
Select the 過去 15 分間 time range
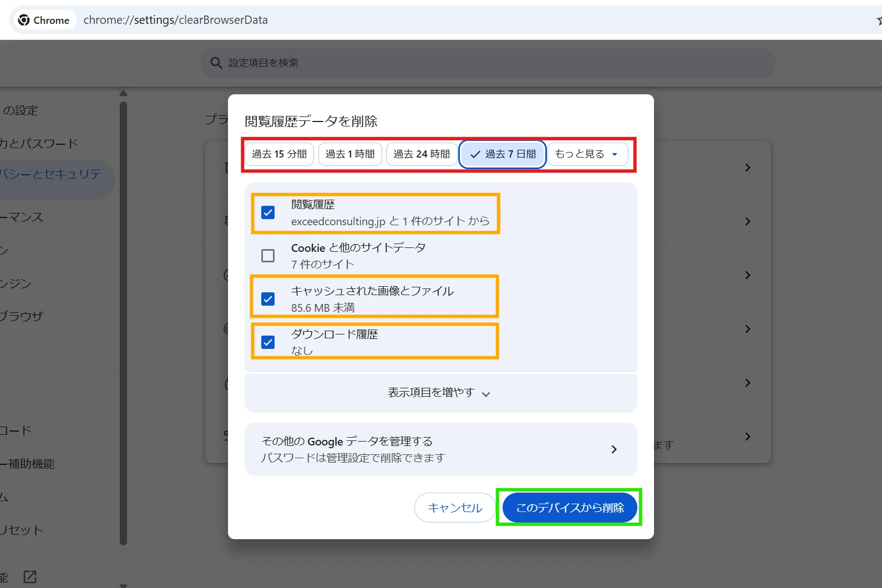pos(279,154)
